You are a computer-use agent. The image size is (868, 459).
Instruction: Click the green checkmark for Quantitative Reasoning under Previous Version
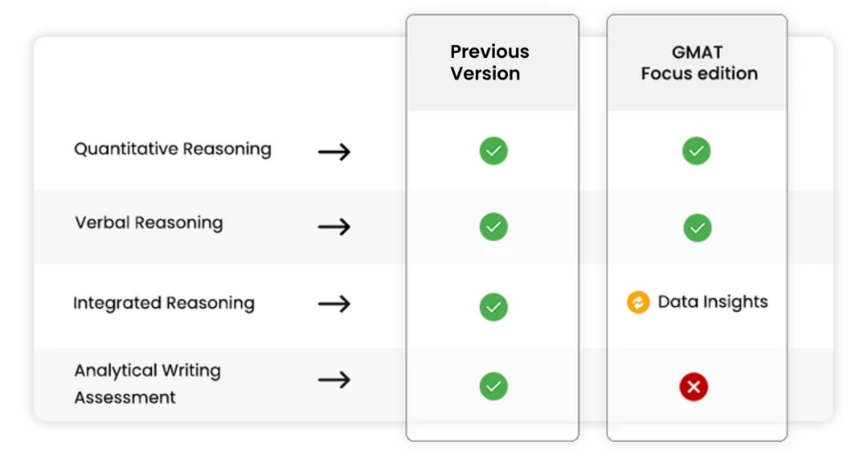pyautogui.click(x=493, y=150)
